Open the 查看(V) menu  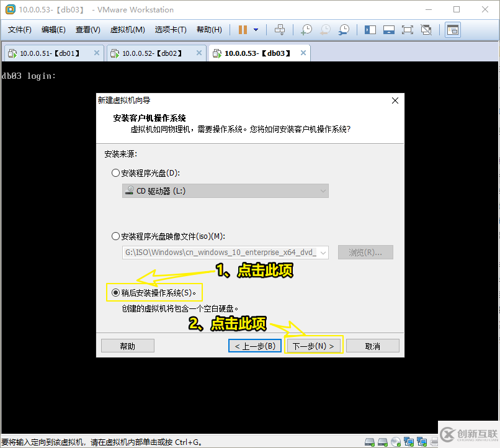click(87, 30)
